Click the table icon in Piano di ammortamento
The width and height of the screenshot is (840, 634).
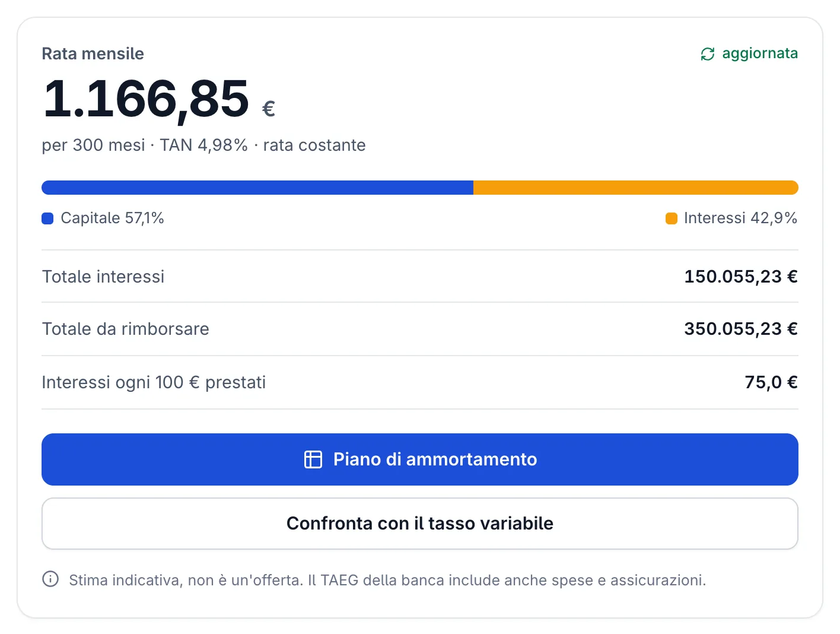tap(313, 459)
